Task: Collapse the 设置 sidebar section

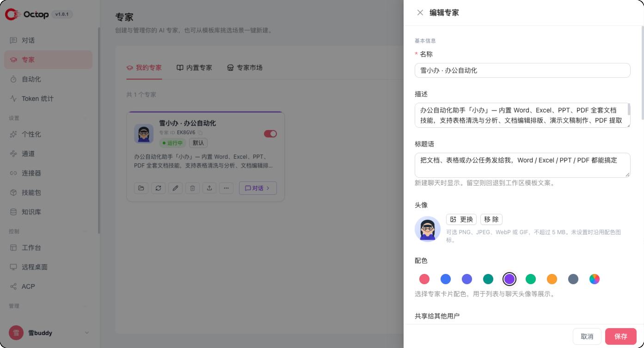Action: click(x=86, y=118)
